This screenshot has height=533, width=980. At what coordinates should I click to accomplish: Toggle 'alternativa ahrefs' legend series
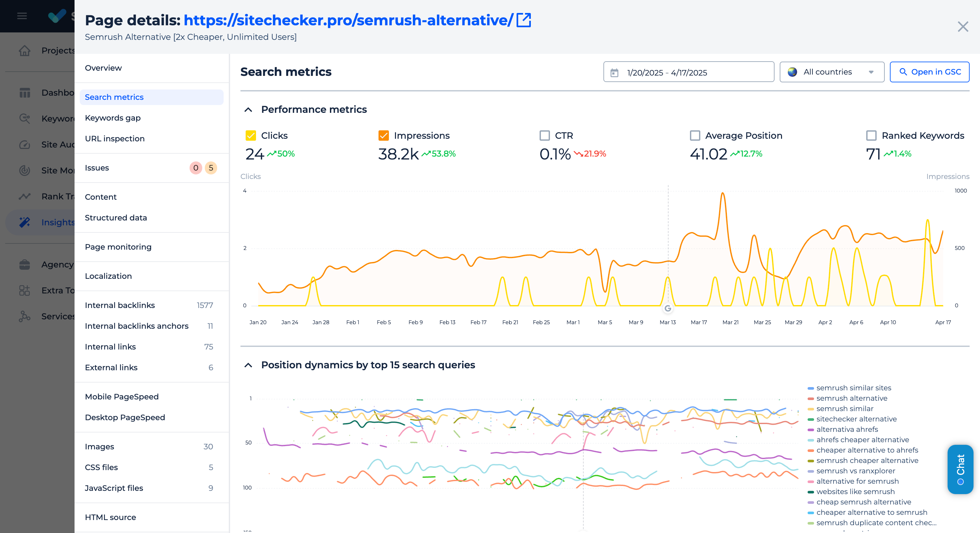(843, 430)
